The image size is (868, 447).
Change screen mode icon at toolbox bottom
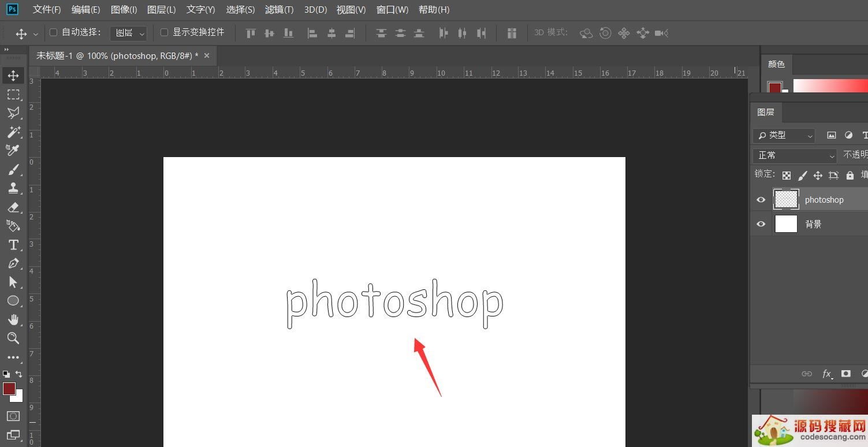(13, 434)
